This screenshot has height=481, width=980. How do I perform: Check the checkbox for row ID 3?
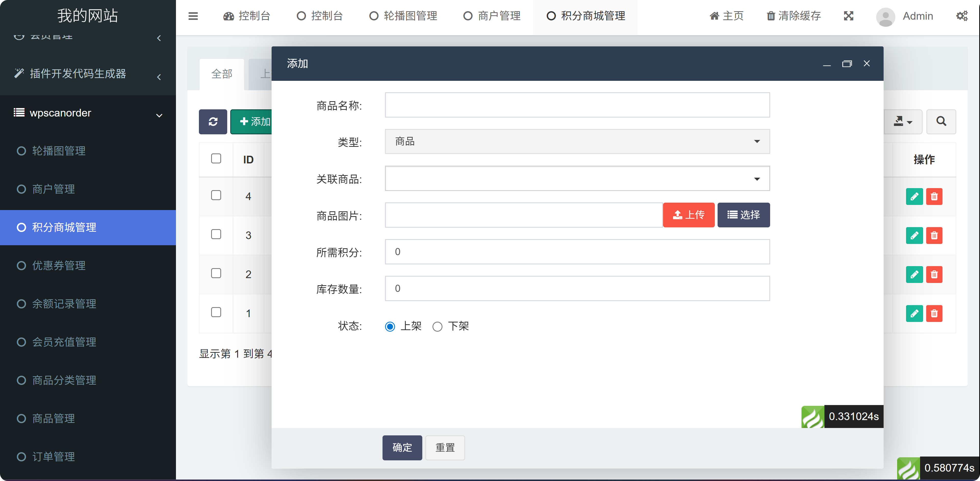click(x=216, y=234)
